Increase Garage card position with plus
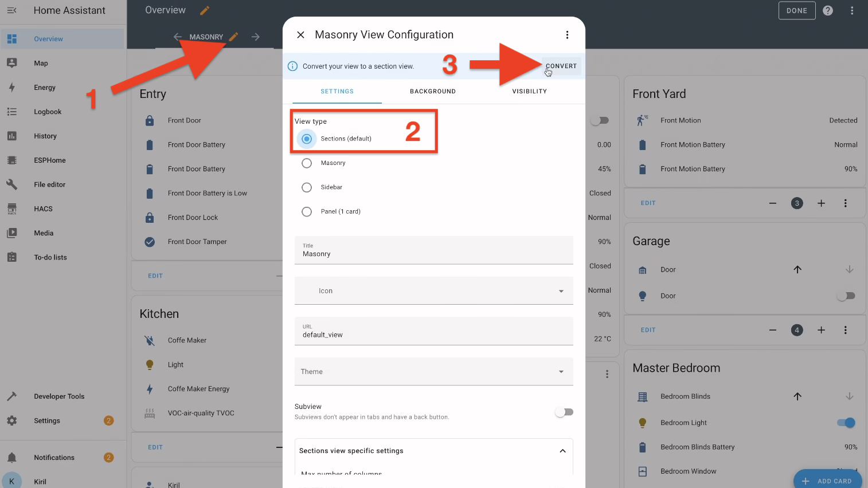This screenshot has width=868, height=488. point(821,330)
